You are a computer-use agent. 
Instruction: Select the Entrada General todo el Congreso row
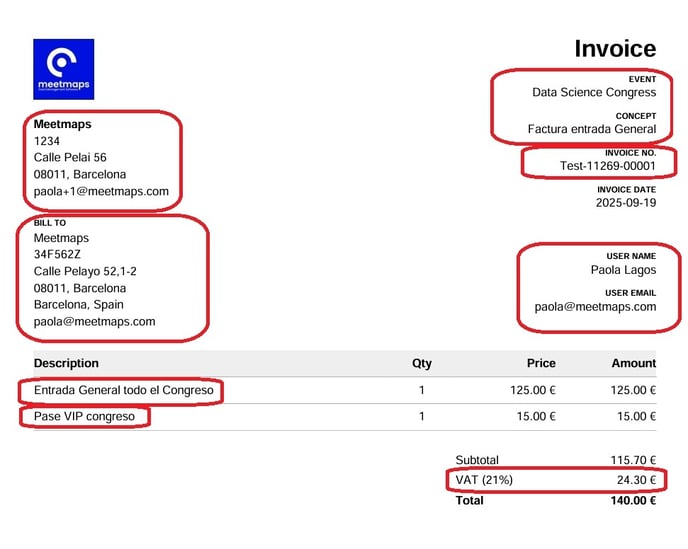click(123, 390)
